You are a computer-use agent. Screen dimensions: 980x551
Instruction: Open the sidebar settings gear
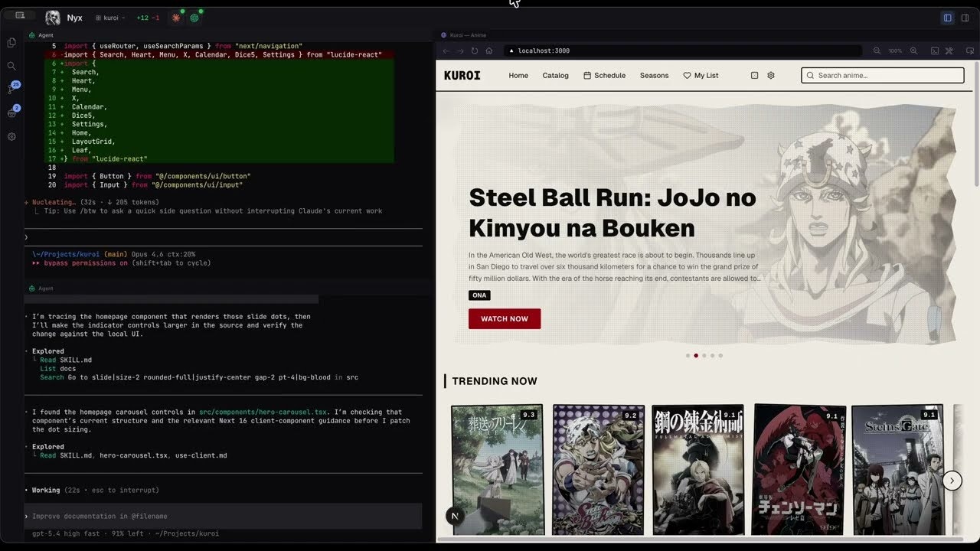(x=11, y=136)
